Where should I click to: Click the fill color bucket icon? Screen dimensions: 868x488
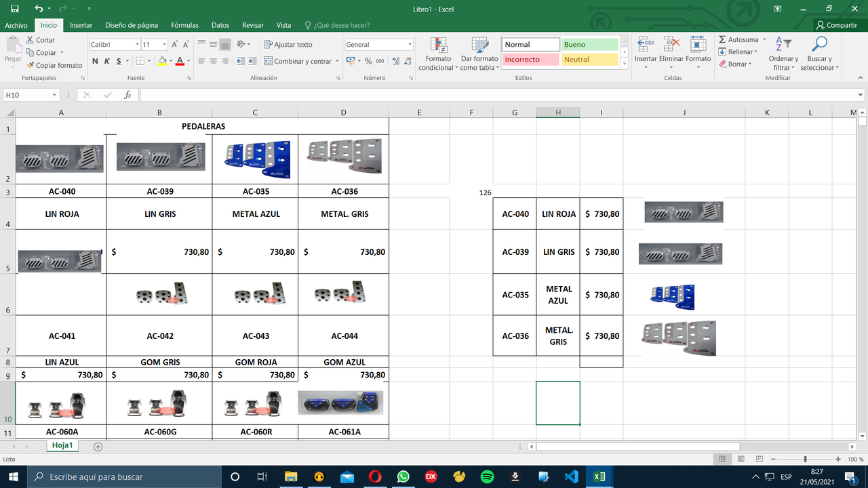(x=162, y=61)
